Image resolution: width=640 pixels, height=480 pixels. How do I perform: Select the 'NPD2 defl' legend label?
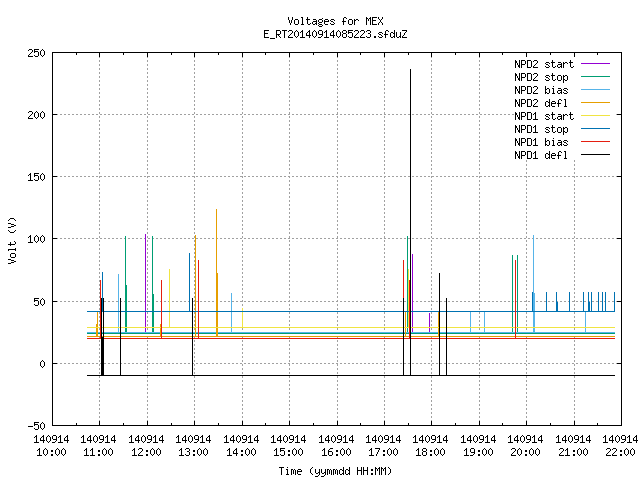point(541,103)
